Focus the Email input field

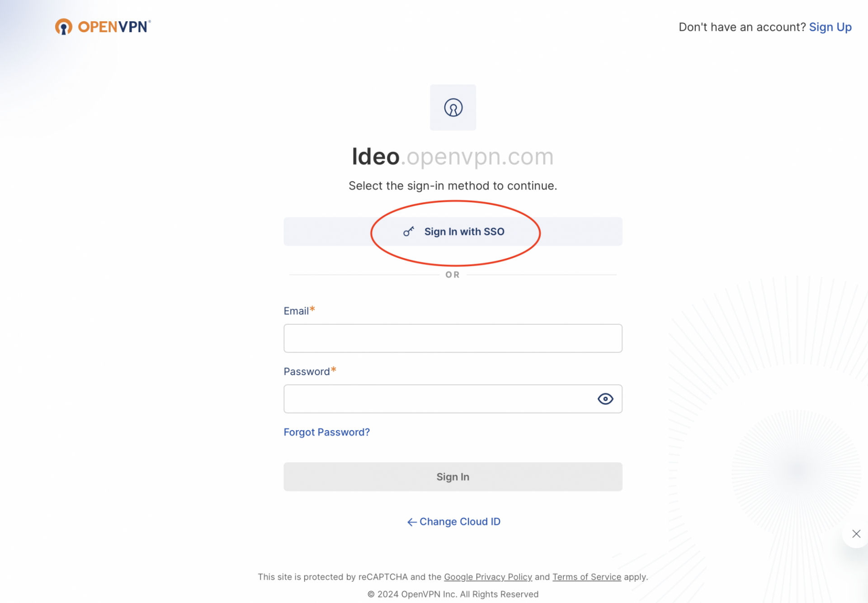453,338
